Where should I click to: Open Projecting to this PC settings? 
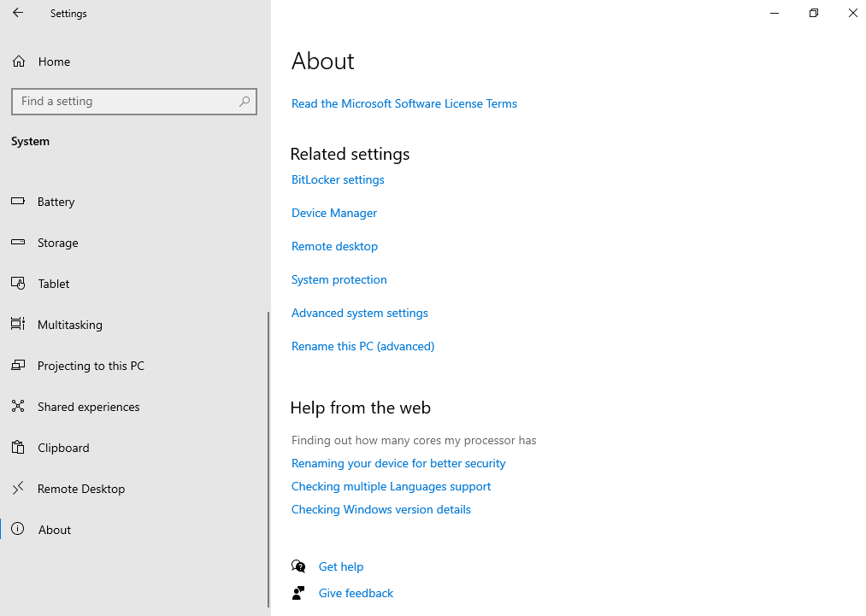91,366
